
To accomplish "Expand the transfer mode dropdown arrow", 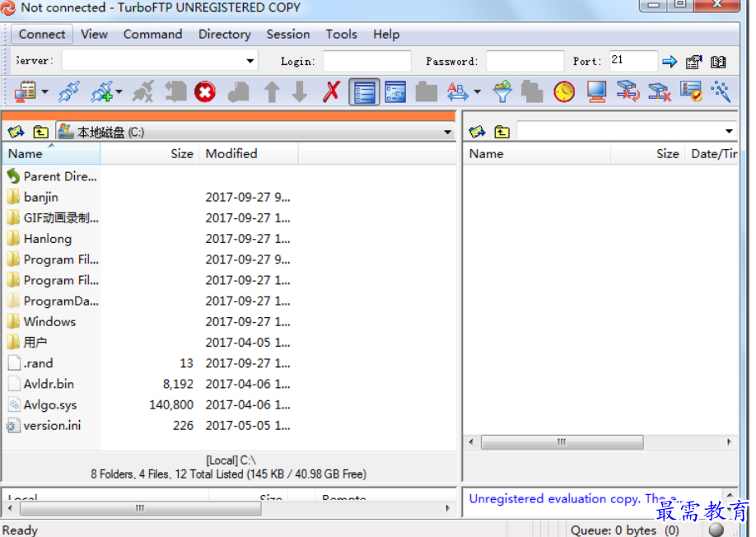I will (478, 91).
